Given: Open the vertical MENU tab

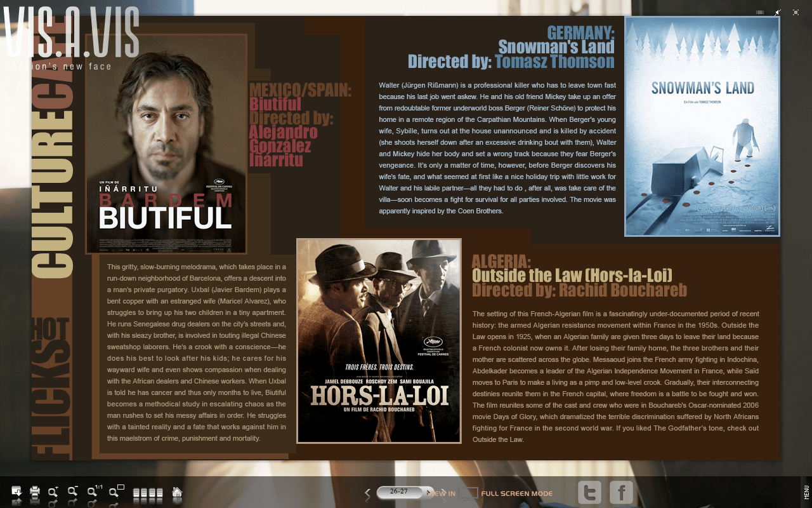Looking at the screenshot, I should tap(806, 492).
